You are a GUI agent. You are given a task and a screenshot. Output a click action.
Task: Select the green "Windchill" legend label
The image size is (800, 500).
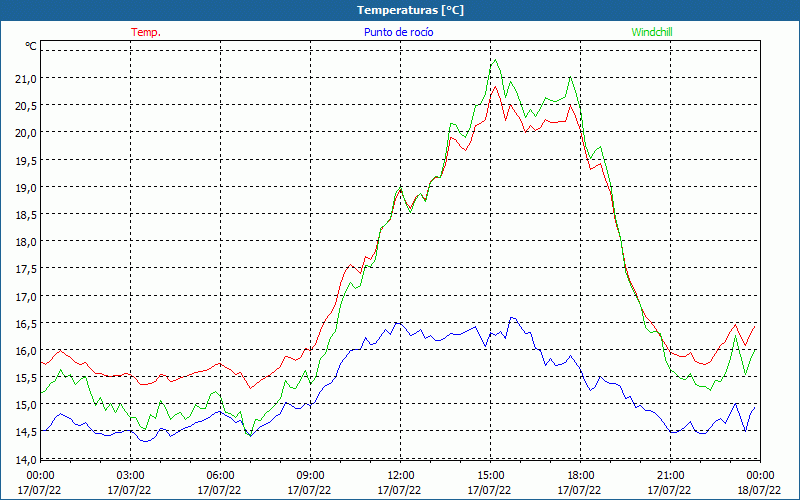652,32
